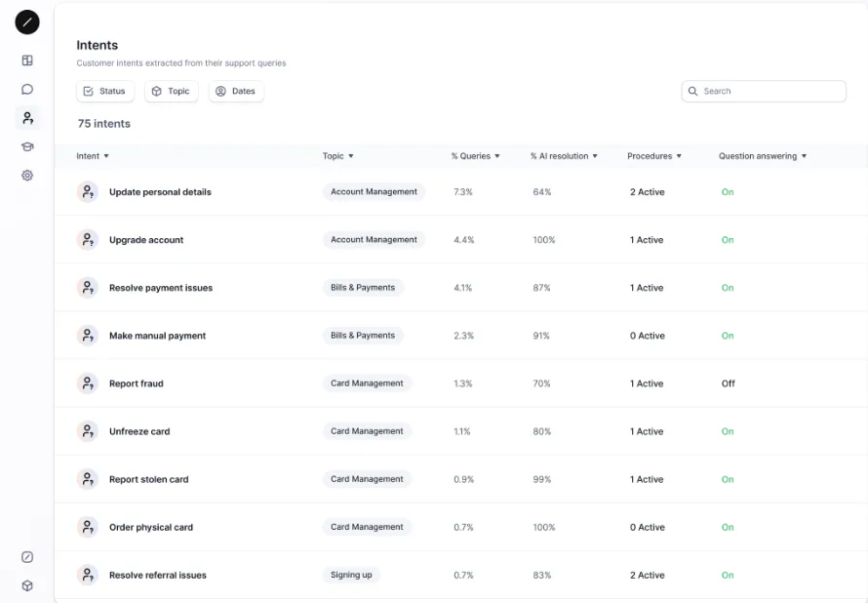Click the Bills & Payments tag for Make manual payment
Screen dimensions: 868x603
(x=363, y=335)
